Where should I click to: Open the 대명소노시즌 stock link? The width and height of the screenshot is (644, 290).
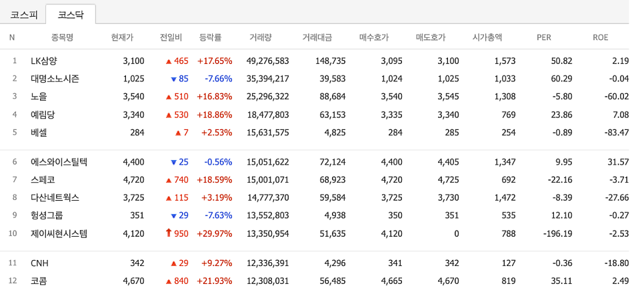[x=55, y=79]
